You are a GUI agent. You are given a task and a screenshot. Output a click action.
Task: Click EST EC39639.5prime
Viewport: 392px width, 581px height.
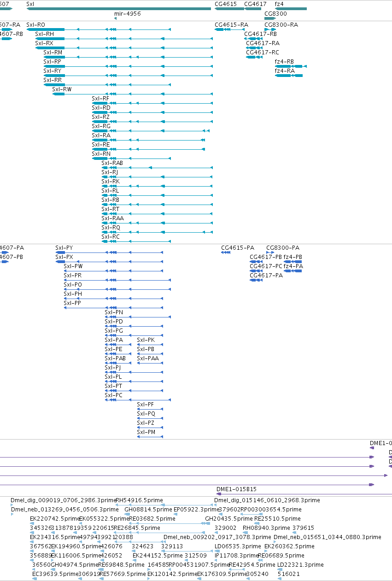57,574
